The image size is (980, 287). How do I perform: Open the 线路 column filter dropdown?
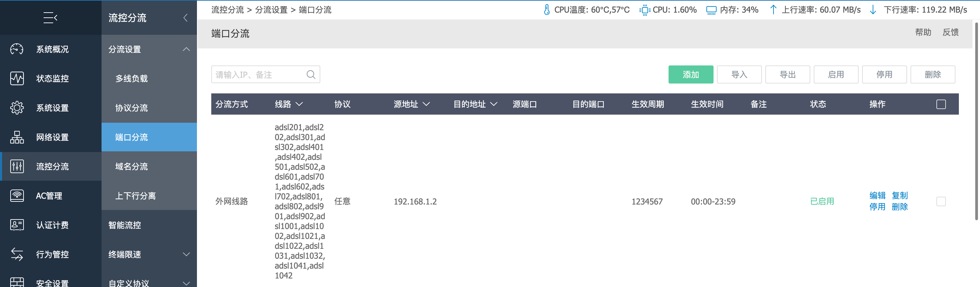point(300,104)
